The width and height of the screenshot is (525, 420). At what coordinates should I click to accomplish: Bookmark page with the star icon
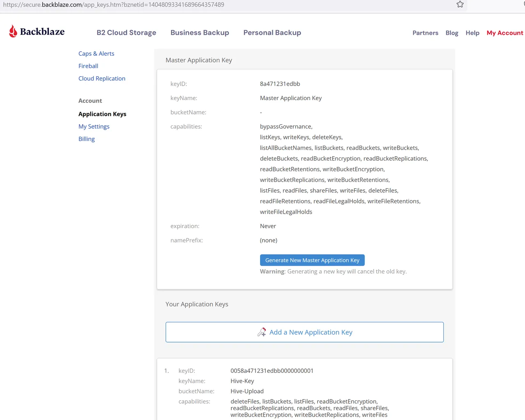(460, 5)
